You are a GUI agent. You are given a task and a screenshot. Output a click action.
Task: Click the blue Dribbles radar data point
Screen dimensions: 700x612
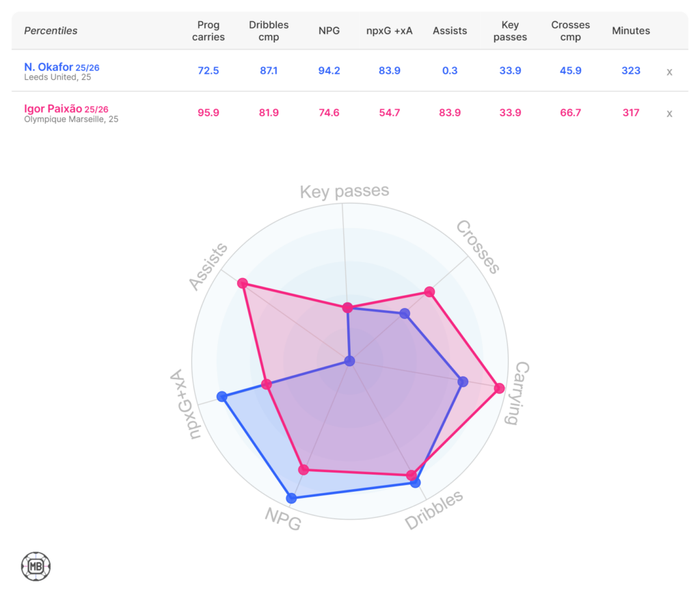coord(415,483)
